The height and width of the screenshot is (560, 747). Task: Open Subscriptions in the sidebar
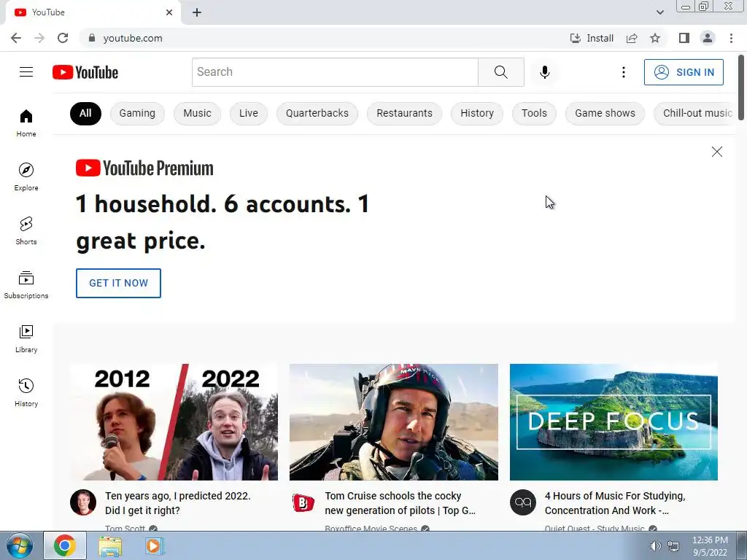26,285
